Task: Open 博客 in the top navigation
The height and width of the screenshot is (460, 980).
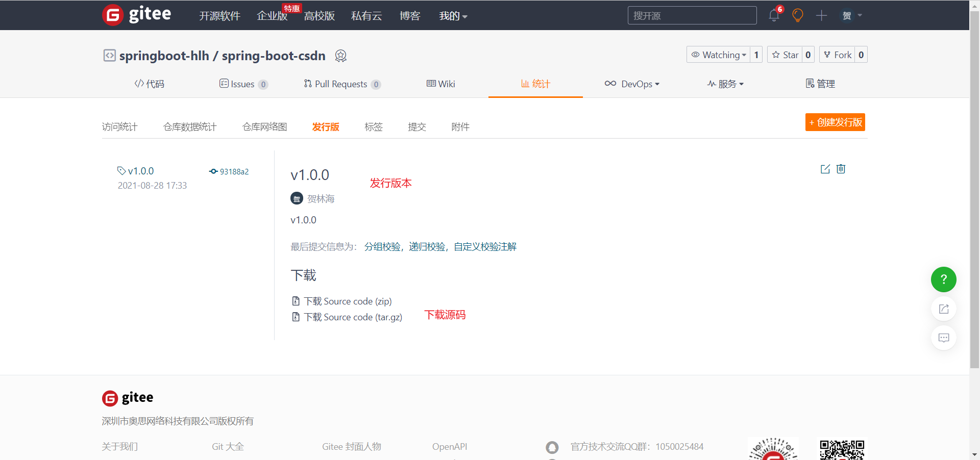Action: [x=410, y=16]
